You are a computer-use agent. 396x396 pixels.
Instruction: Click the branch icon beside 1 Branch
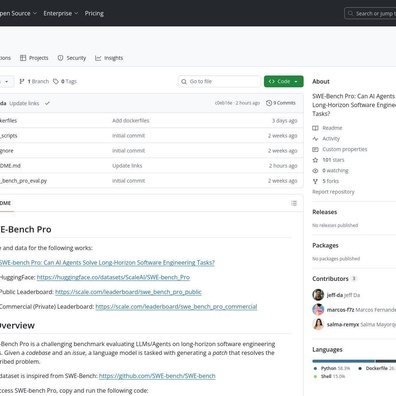[22, 81]
